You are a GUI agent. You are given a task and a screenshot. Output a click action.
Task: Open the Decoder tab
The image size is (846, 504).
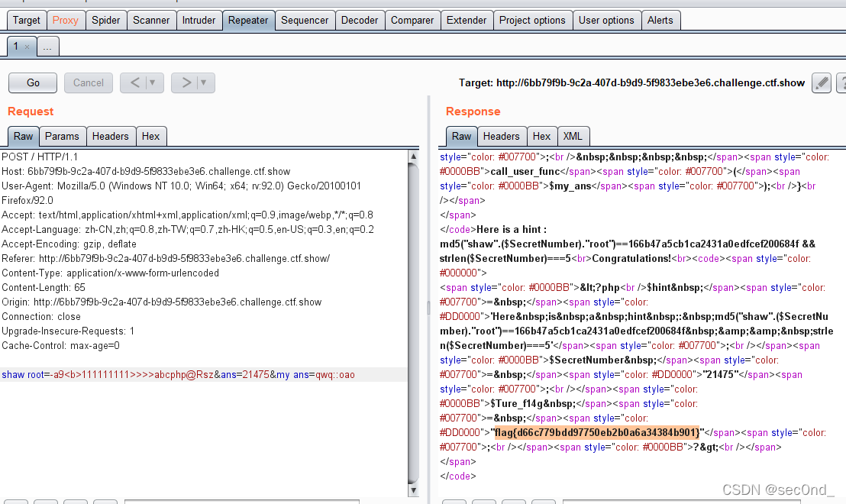[x=359, y=20]
